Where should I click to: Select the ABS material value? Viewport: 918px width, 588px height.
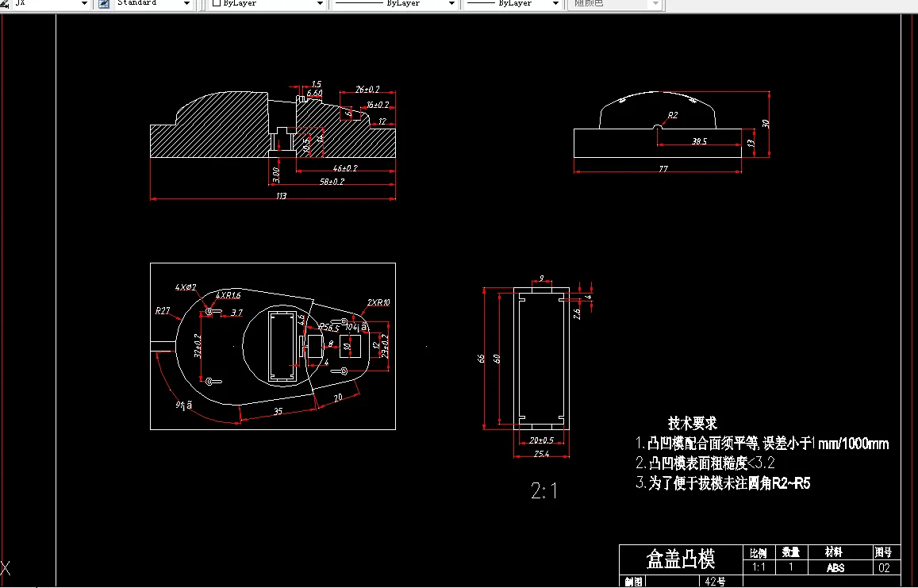[835, 567]
